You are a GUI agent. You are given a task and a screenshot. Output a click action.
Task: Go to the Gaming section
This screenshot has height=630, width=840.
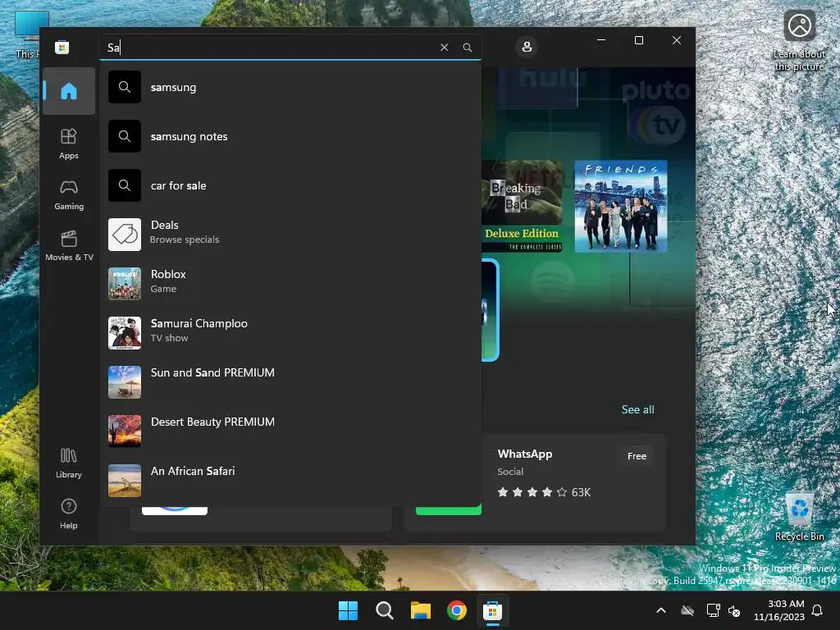pyautogui.click(x=69, y=195)
